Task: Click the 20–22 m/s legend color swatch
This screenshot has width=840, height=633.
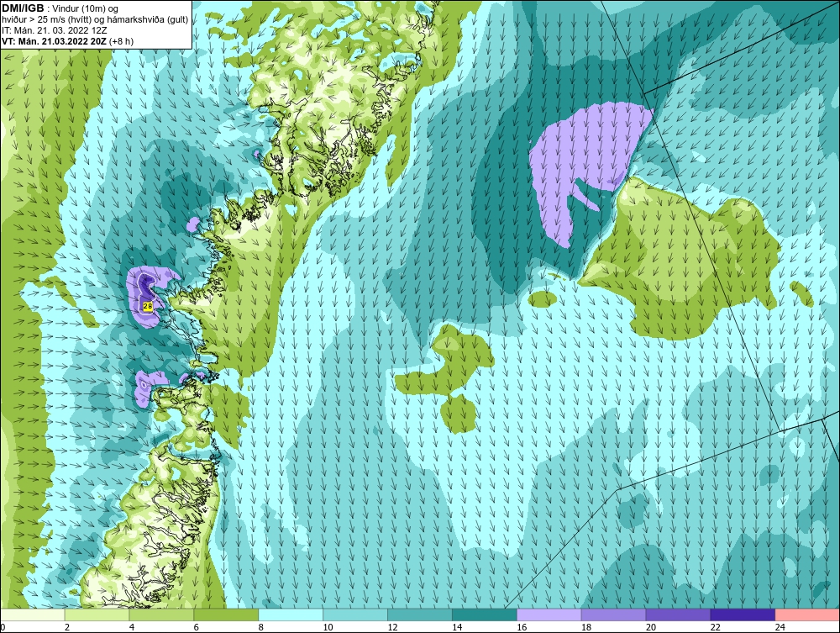Action: (x=678, y=615)
